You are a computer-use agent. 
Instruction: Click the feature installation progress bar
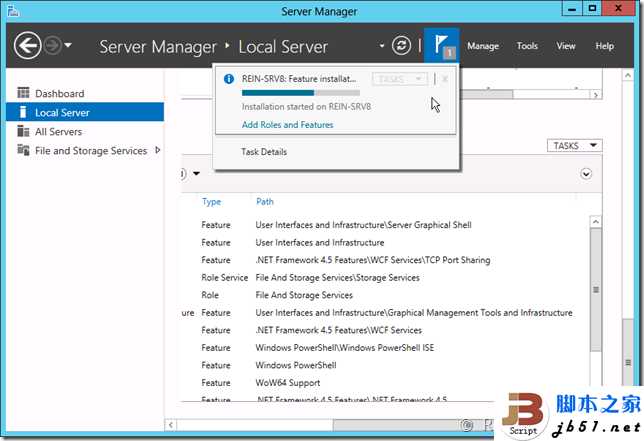click(301, 93)
